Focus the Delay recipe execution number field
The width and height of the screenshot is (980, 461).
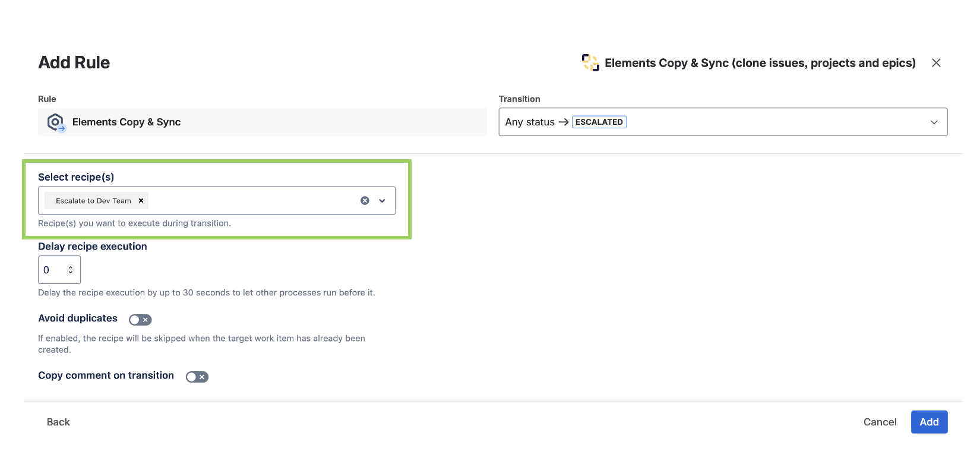[x=52, y=270]
